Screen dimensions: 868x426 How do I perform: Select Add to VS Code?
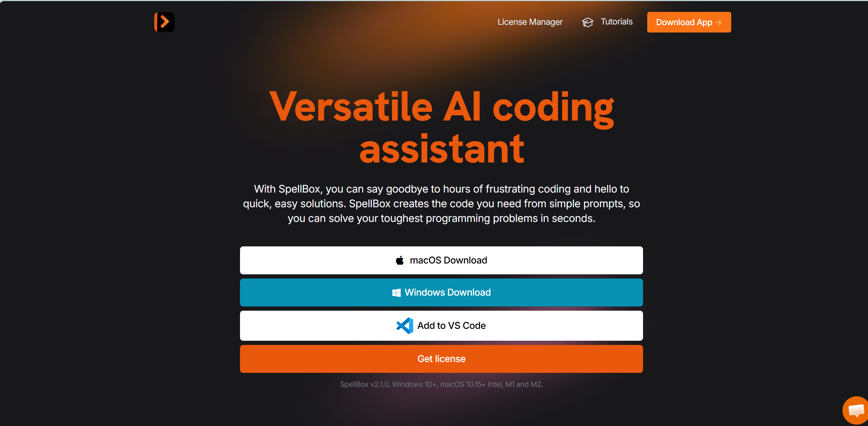click(441, 326)
